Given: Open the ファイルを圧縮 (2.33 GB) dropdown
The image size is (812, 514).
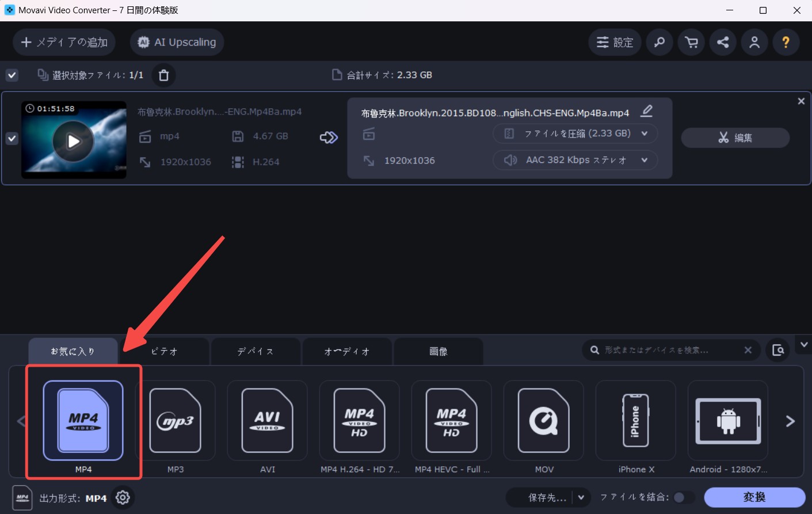Looking at the screenshot, I should click(575, 134).
